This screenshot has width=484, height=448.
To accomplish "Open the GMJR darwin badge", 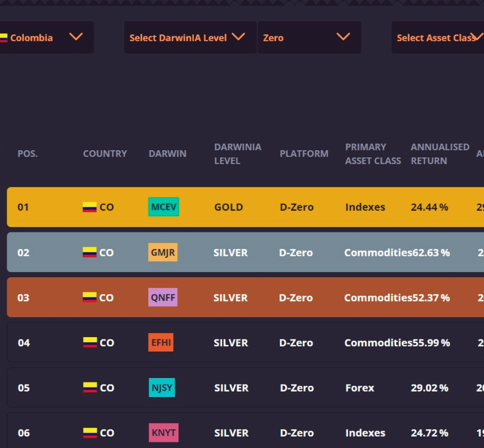I will (162, 252).
